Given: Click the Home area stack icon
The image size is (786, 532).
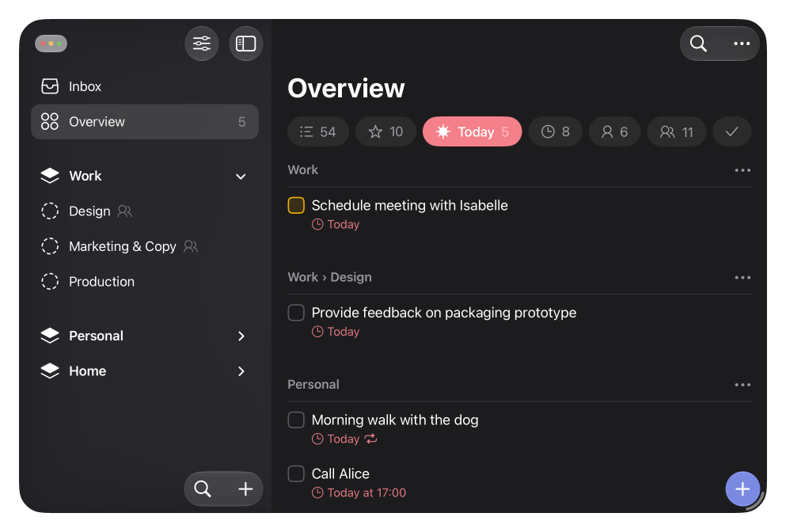Looking at the screenshot, I should (50, 370).
